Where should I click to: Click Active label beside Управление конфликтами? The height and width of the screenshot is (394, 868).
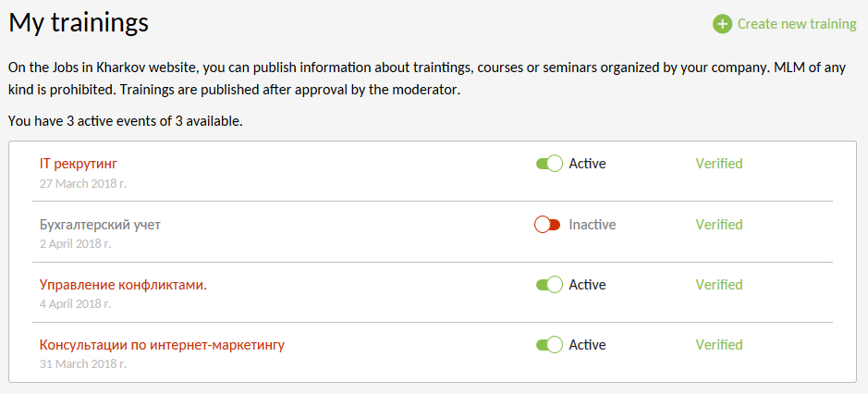coord(587,285)
